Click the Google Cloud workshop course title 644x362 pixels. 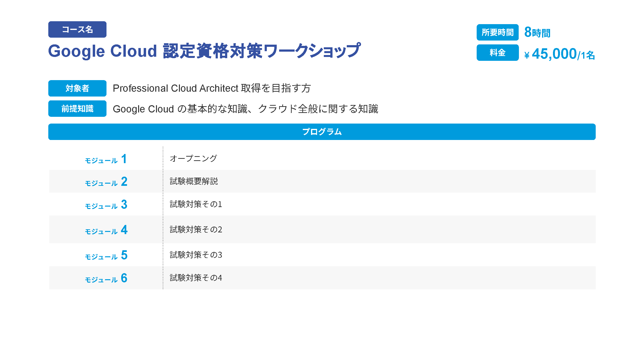pos(204,51)
